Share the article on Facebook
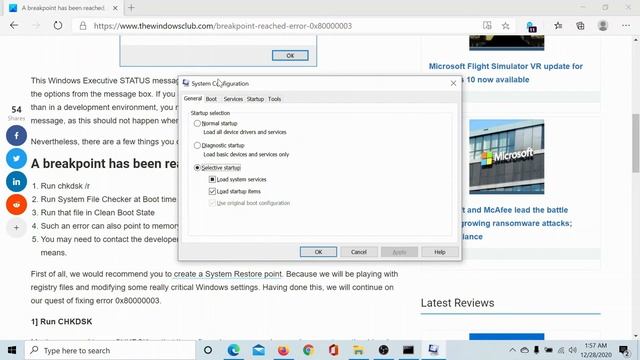Image resolution: width=640 pixels, height=360 pixels. [x=16, y=136]
